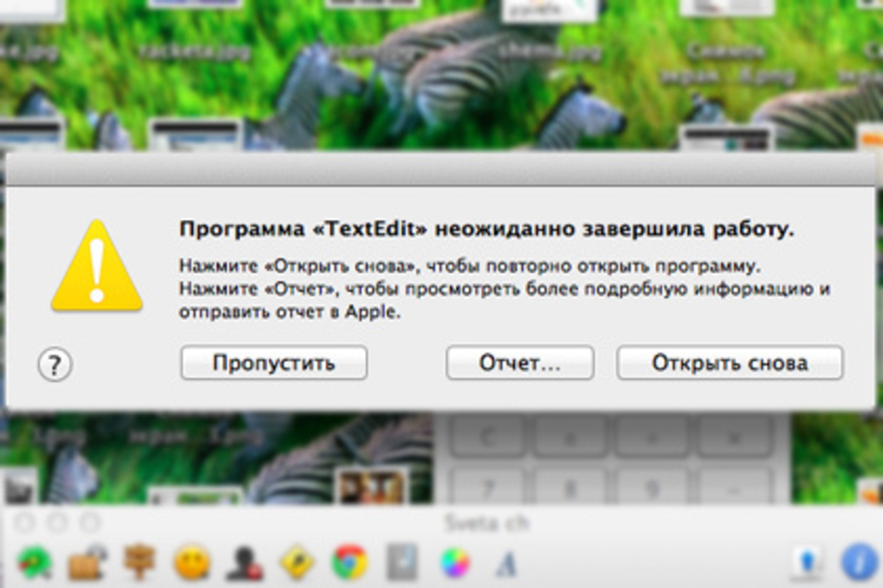Click the yellow warning triangle icon
The width and height of the screenshot is (883, 588).
pos(97,265)
